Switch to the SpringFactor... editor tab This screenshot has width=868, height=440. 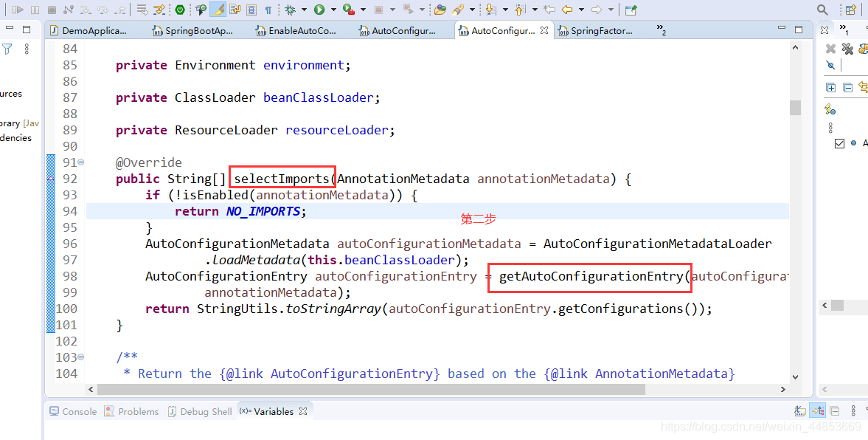595,30
